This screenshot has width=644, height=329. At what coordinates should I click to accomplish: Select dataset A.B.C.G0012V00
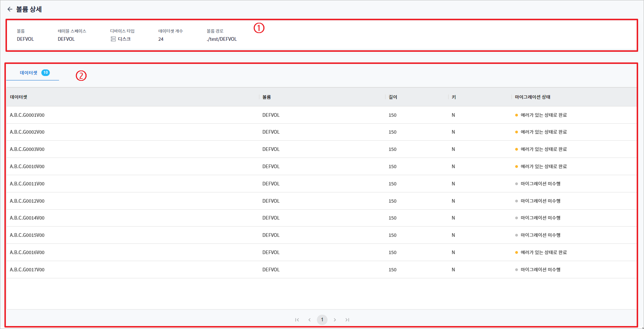(27, 201)
